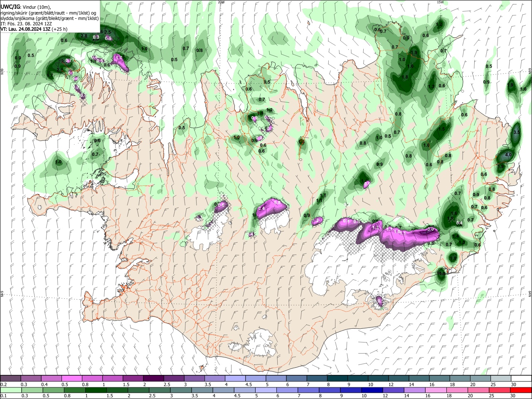This screenshot has width=532, height=399.
Task: Pick the 6–7 slate blue swatch, top legend row
Action: coord(296,379)
